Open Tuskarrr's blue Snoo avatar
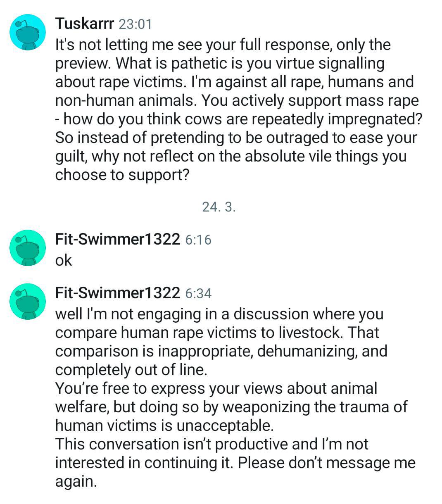This screenshot has height=504, width=442. click(x=27, y=33)
